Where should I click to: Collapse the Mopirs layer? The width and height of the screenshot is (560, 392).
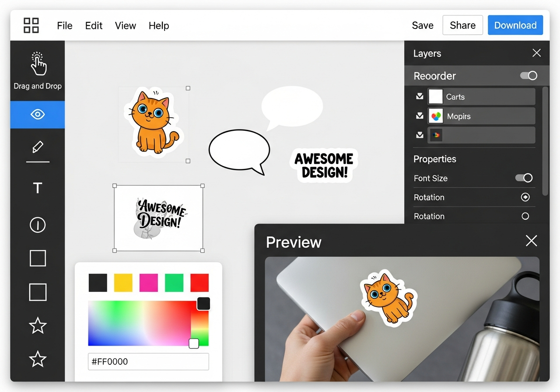[x=419, y=115]
